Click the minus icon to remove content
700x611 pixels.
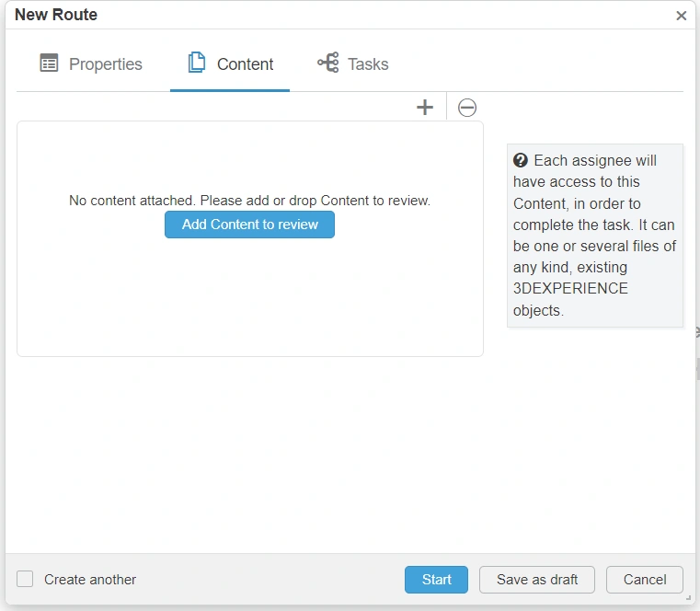tap(467, 108)
